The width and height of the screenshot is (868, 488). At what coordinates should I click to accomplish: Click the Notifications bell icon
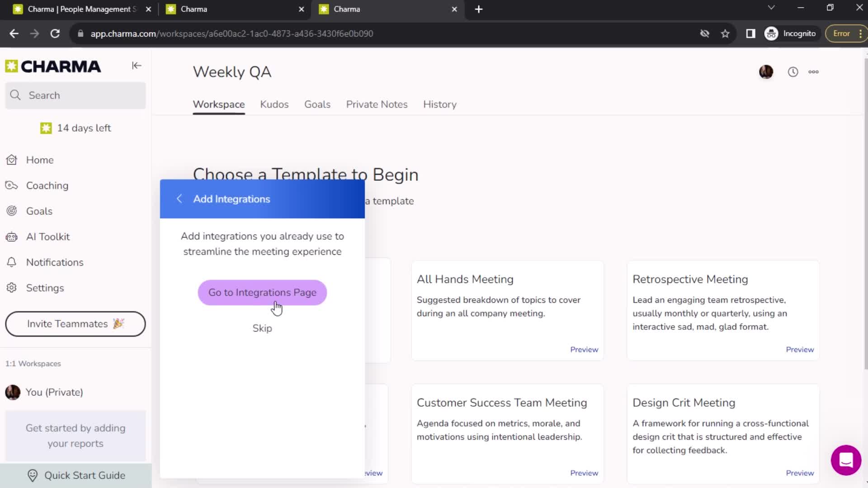pyautogui.click(x=12, y=263)
